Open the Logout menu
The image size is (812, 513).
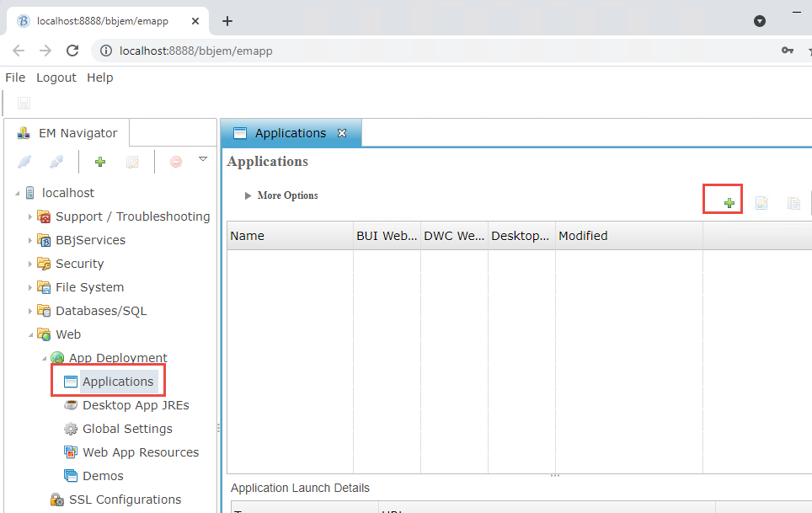click(x=56, y=77)
